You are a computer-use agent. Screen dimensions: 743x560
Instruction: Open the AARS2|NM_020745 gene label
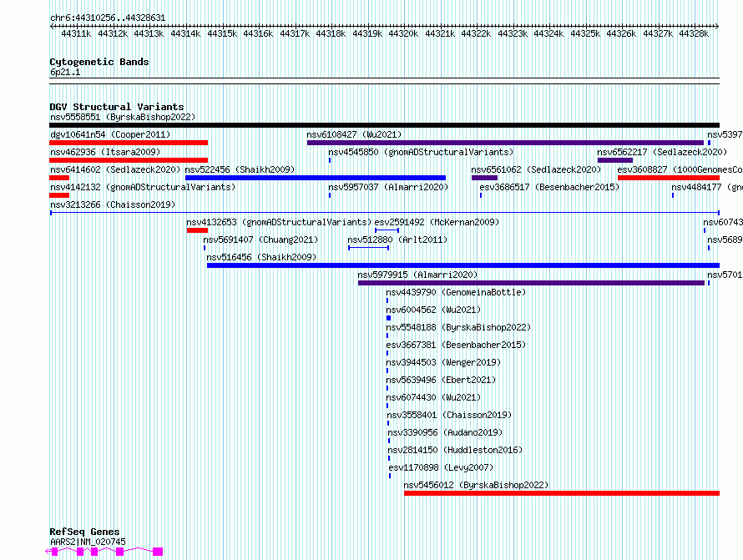point(88,542)
